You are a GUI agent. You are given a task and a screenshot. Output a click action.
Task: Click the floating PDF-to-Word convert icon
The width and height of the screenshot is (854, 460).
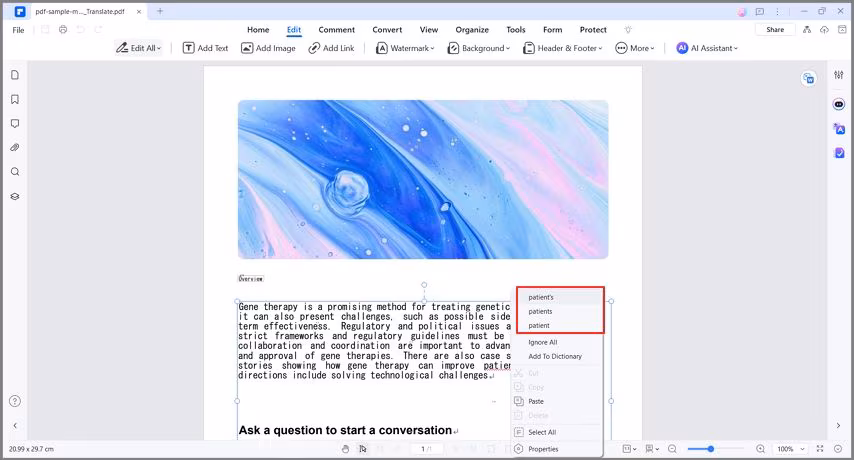tap(809, 79)
